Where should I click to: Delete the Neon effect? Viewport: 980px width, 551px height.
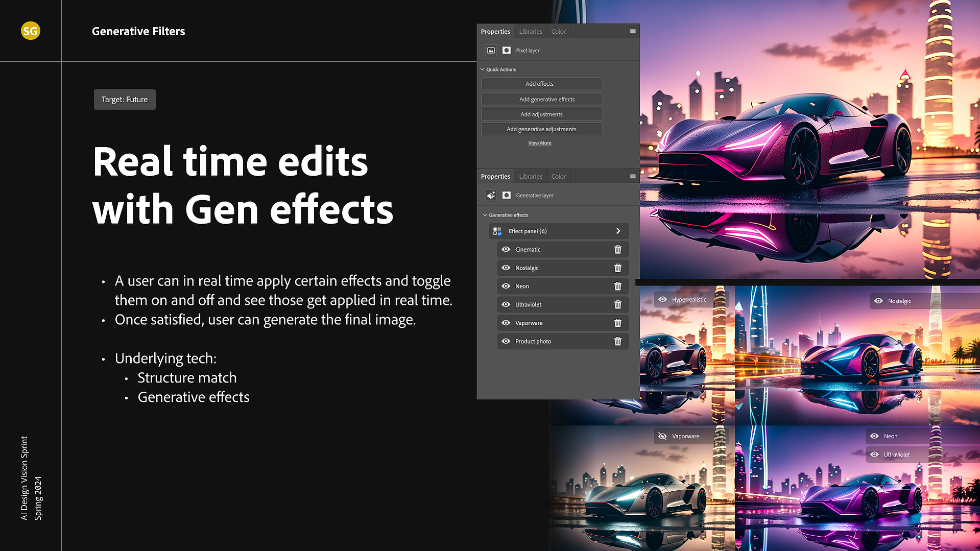click(x=617, y=286)
